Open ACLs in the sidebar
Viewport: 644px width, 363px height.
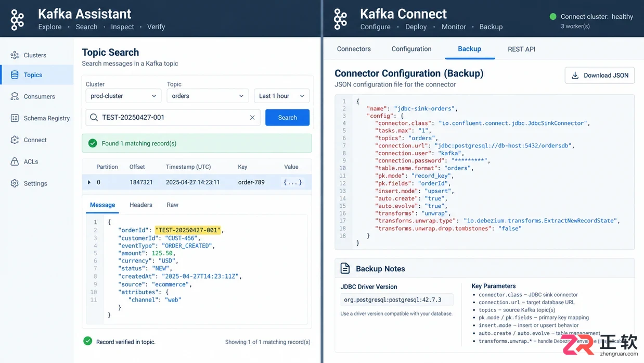pos(36,161)
